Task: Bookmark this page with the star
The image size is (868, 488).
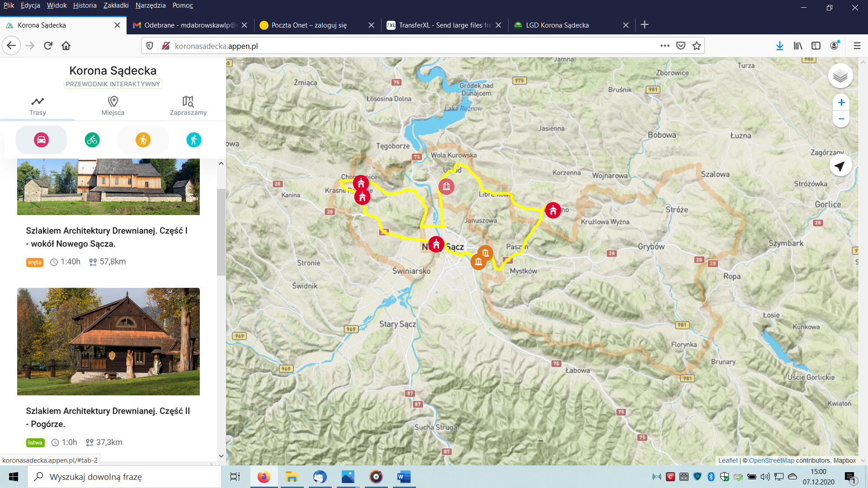Action: click(x=697, y=46)
